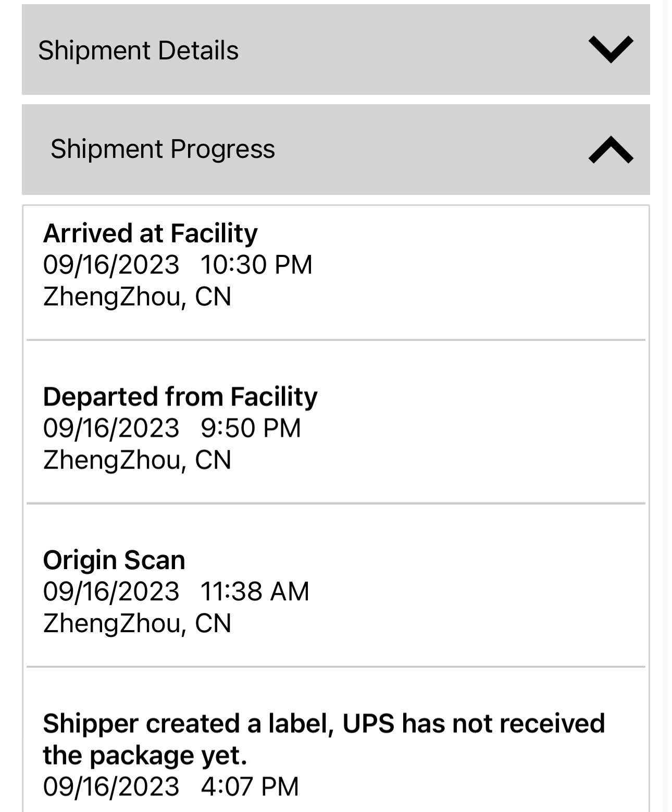The height and width of the screenshot is (812, 672).
Task: Open the Origin Scan event title
Action: click(x=114, y=560)
